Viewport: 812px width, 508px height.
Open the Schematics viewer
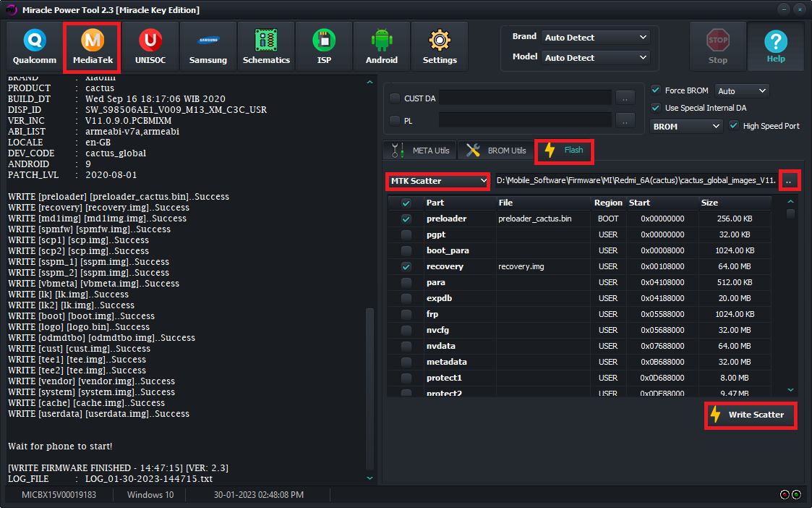coord(266,46)
